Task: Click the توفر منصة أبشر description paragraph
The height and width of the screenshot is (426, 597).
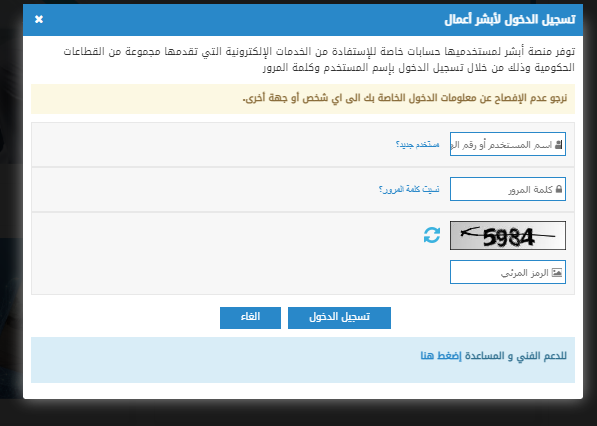Action: click(x=319, y=59)
